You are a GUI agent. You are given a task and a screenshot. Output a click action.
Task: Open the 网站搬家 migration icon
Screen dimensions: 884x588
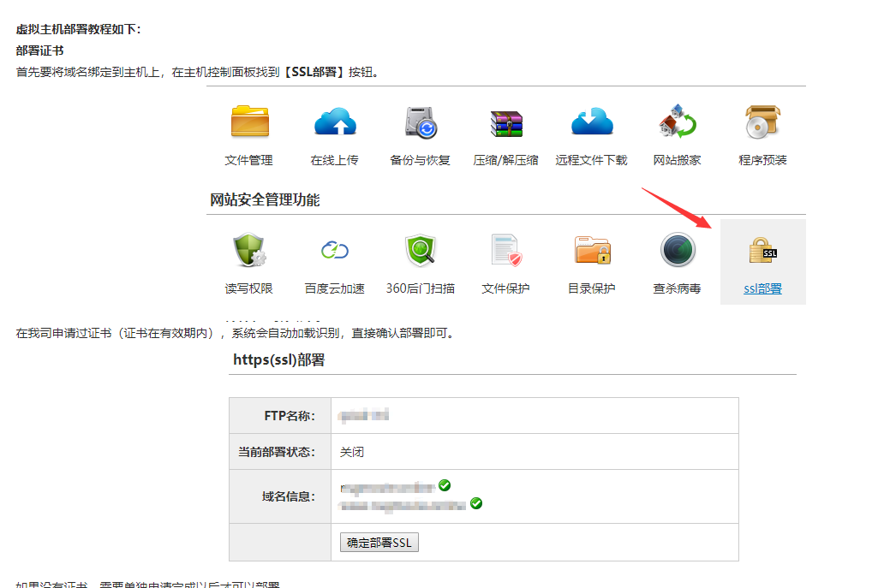(678, 122)
